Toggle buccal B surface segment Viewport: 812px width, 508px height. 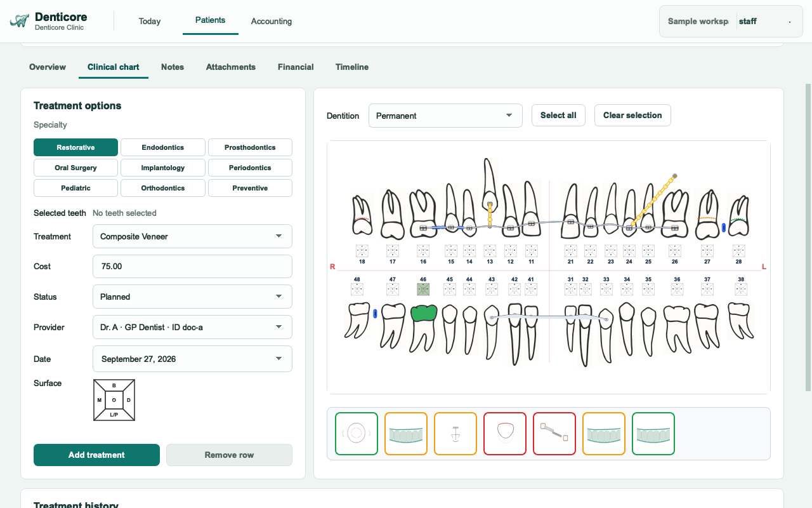114,385
